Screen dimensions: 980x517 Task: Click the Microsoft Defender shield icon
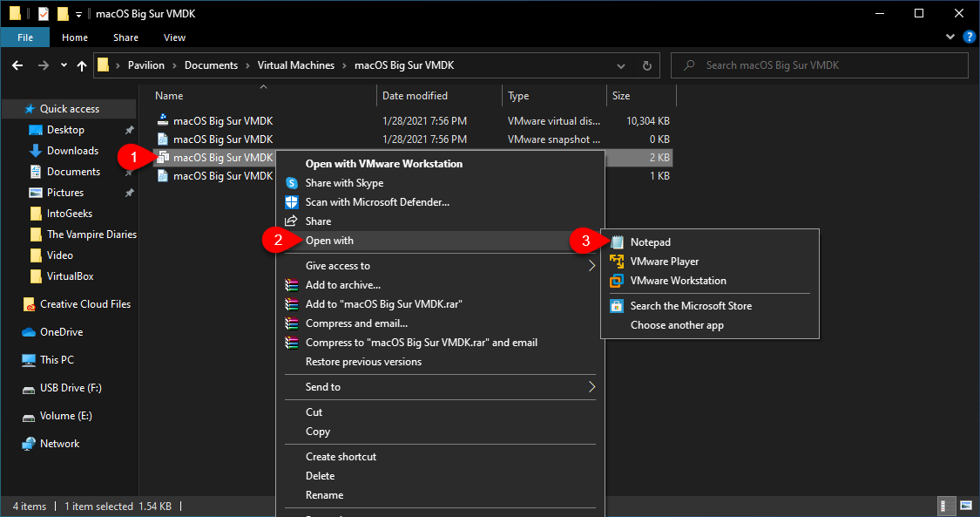(x=291, y=202)
